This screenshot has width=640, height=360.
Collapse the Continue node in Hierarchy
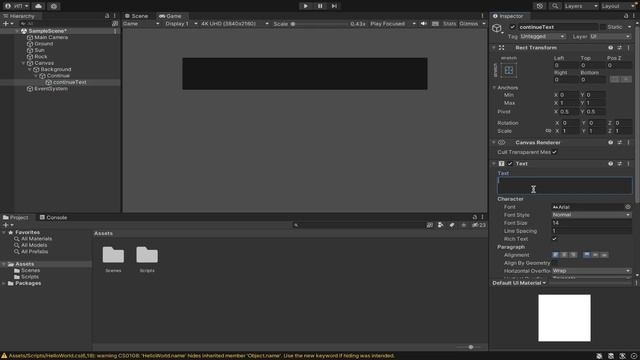click(x=36, y=76)
